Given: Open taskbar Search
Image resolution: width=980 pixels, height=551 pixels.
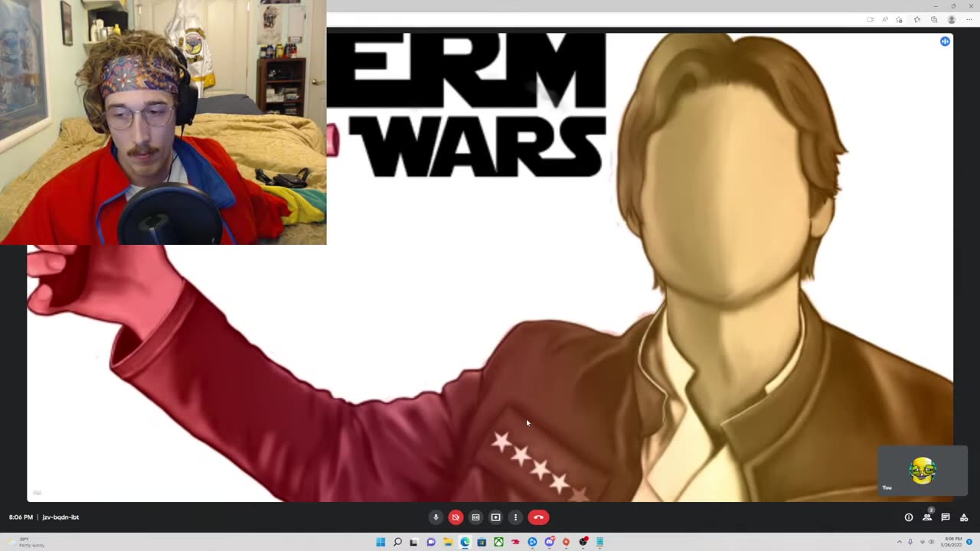Looking at the screenshot, I should 397,542.
